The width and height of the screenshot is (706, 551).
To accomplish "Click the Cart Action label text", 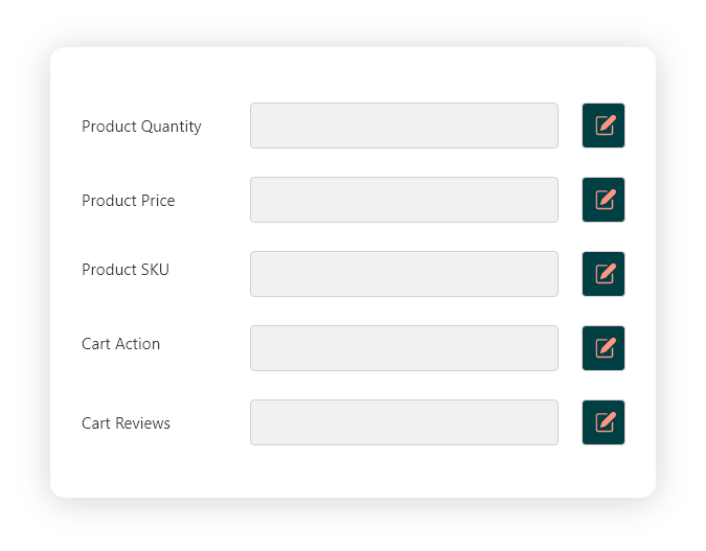I will click(121, 344).
